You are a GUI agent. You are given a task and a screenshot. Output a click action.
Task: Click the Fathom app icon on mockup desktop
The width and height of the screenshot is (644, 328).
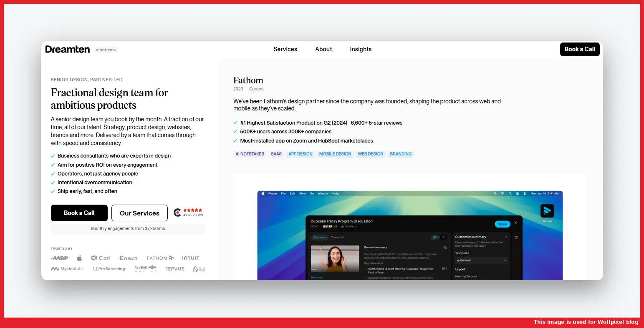[547, 211]
